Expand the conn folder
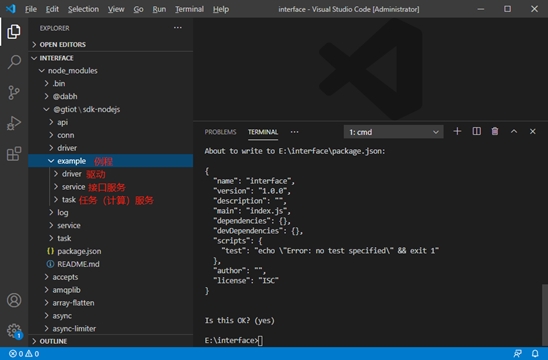The image size is (548, 360). click(110, 135)
